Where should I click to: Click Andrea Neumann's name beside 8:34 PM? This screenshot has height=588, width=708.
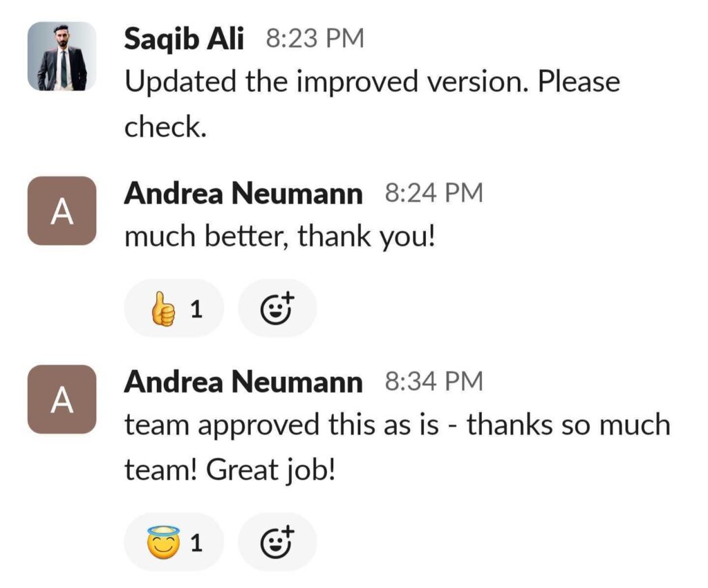pos(243,382)
